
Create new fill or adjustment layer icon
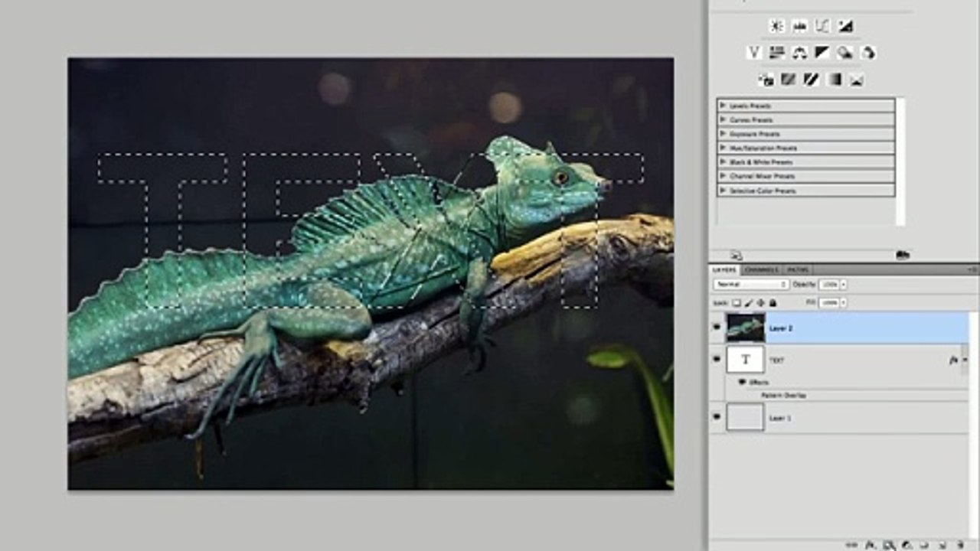pyautogui.click(x=906, y=545)
